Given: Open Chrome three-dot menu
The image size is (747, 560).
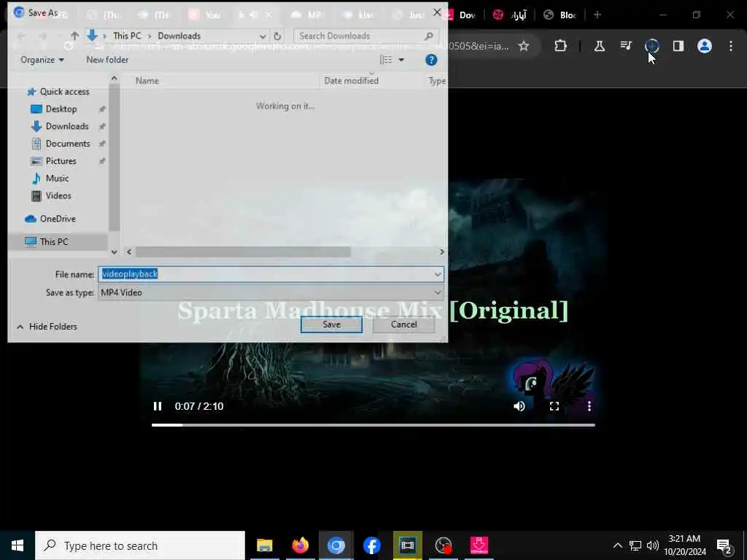Looking at the screenshot, I should (x=731, y=46).
